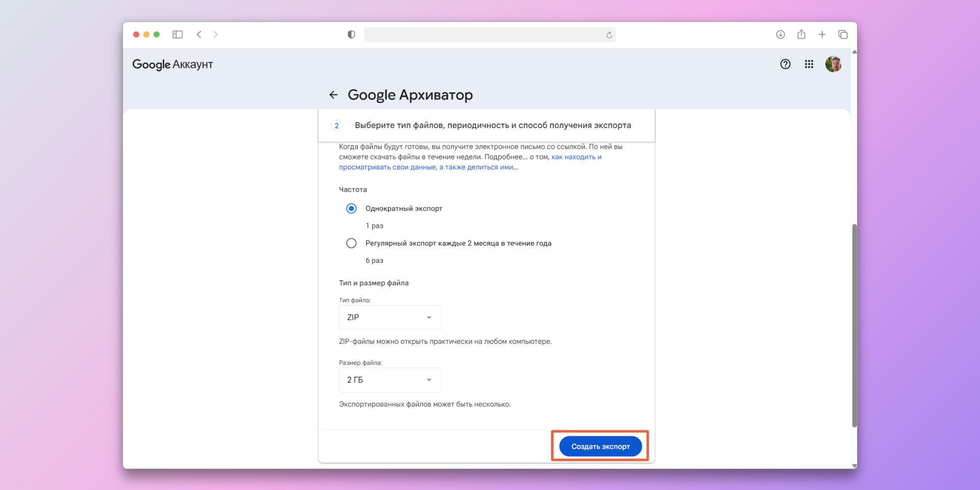Reload the page with the refresh icon
This screenshot has width=980, height=490.
click(609, 35)
